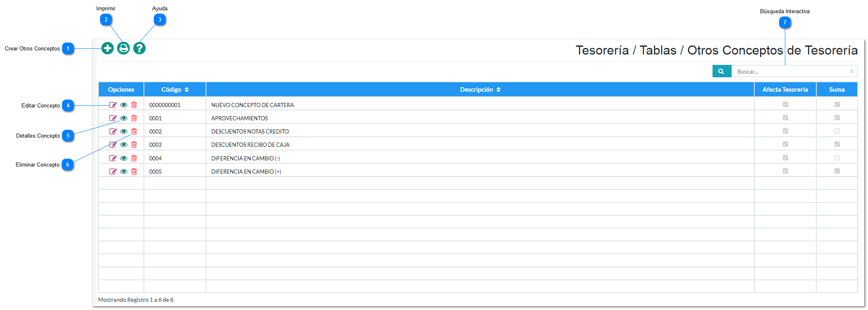Toggle Suma checkbox for DESCUENTOS RECIBO DE CAJA
Viewport: 868px width, 310px height.
[837, 144]
